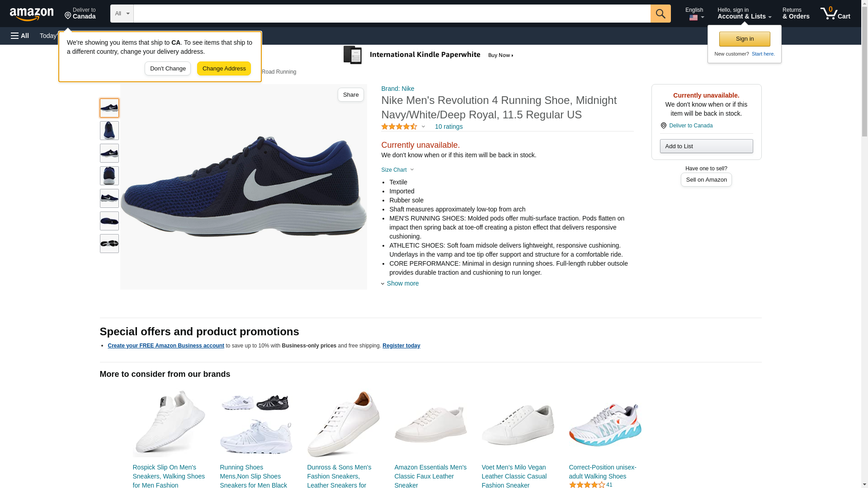Open the All hamburger menu
Screen dimensions: 868x488
20,36
